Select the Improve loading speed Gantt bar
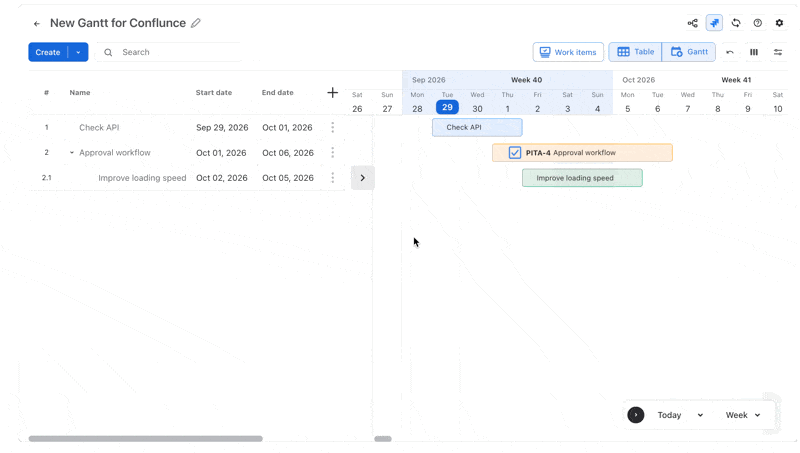The image size is (800, 453). tap(582, 178)
